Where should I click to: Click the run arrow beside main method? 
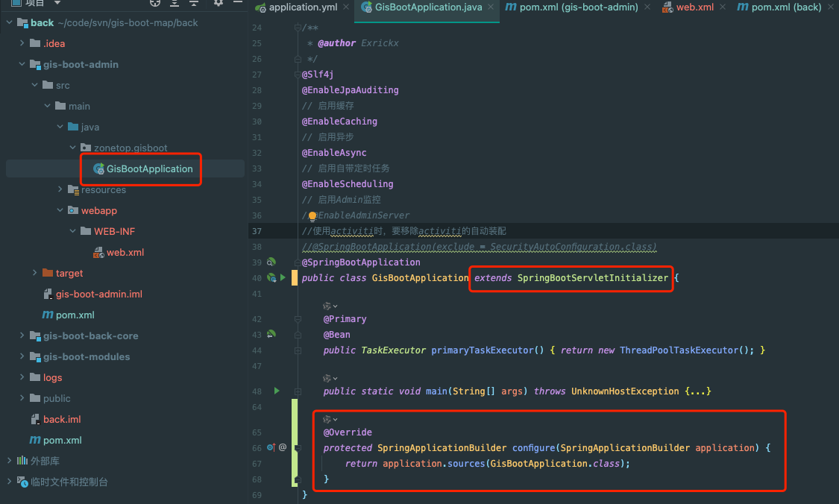(277, 391)
